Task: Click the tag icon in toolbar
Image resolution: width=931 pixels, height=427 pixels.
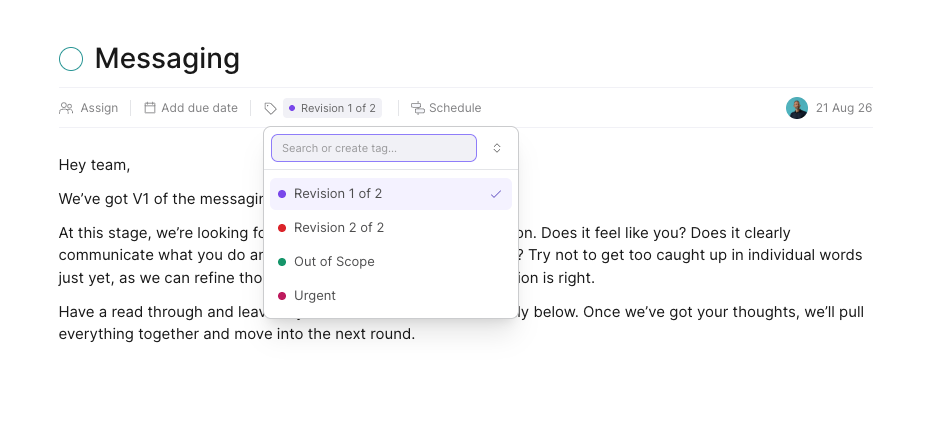Action: point(270,108)
